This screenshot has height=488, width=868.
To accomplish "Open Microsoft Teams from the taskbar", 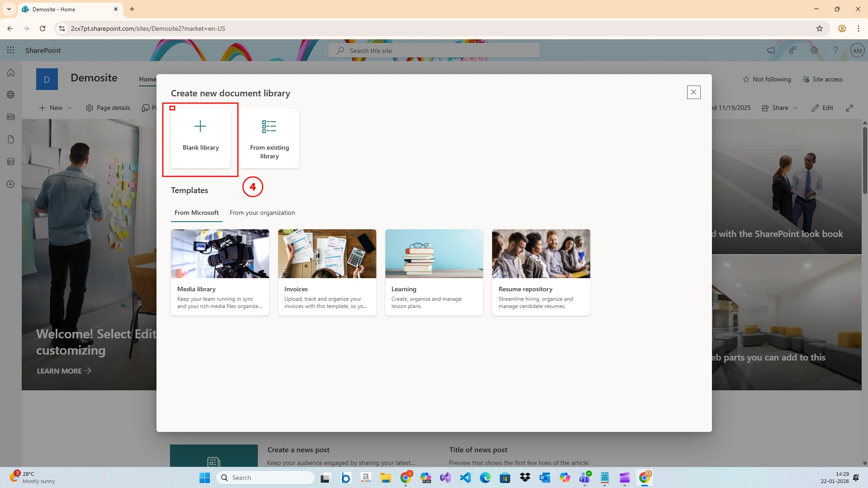I will [x=585, y=478].
